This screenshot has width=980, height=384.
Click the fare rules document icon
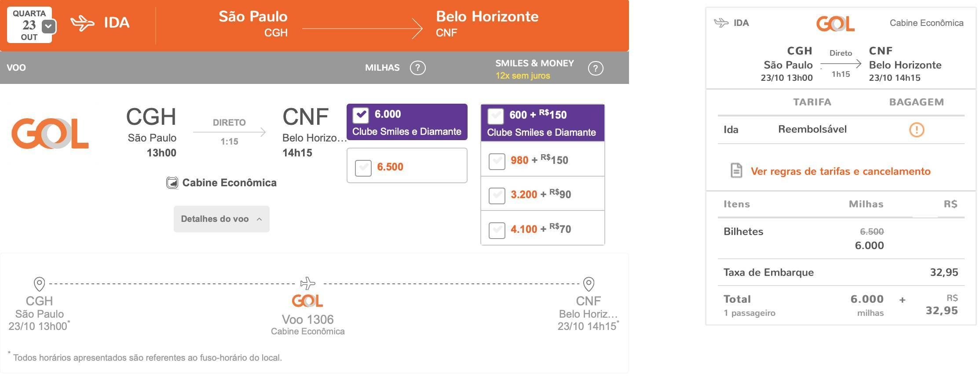pyautogui.click(x=736, y=170)
